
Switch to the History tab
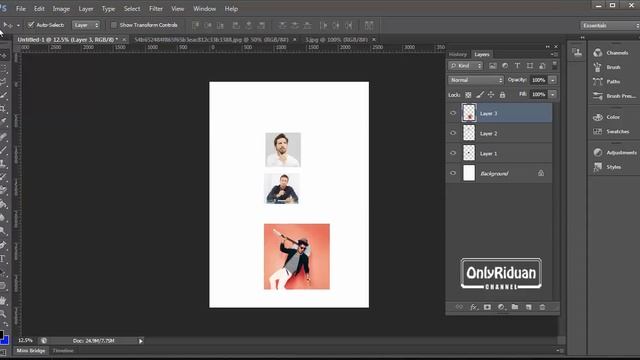click(458, 54)
